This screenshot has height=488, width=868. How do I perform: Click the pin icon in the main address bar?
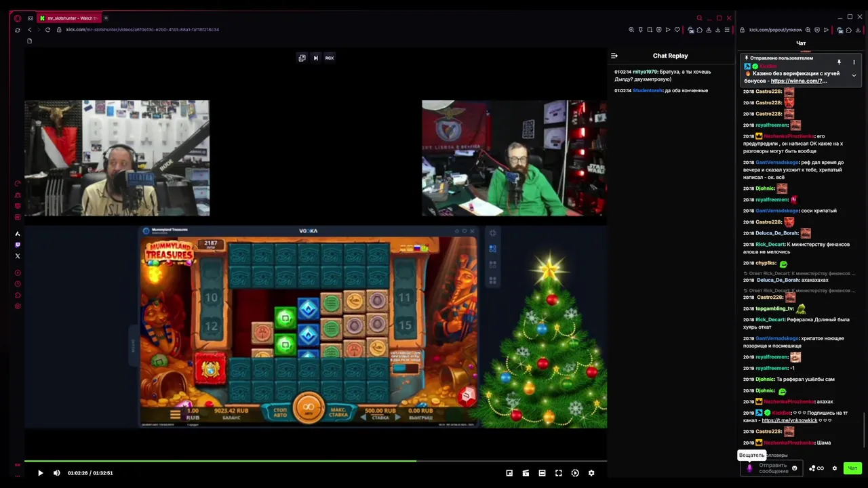click(x=641, y=30)
